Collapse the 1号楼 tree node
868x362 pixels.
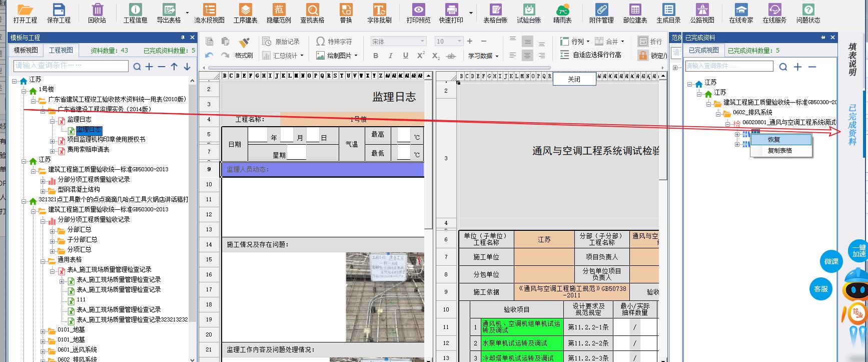pyautogui.click(x=24, y=91)
